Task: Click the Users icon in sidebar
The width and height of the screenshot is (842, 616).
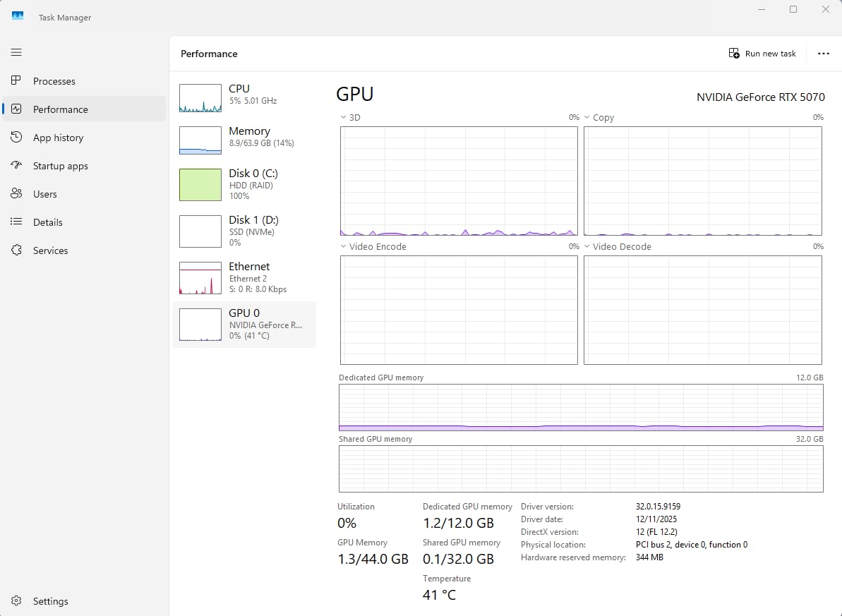Action: point(16,194)
